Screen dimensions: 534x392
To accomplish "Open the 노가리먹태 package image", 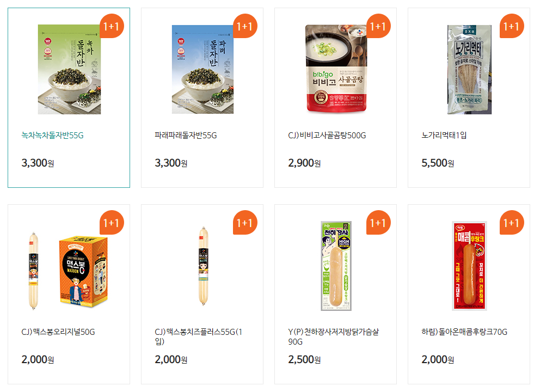I will click(x=469, y=69).
